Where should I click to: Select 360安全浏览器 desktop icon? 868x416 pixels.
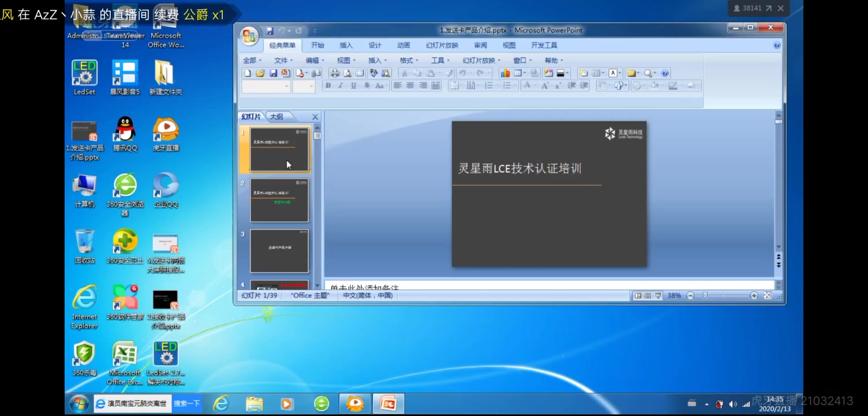125,195
